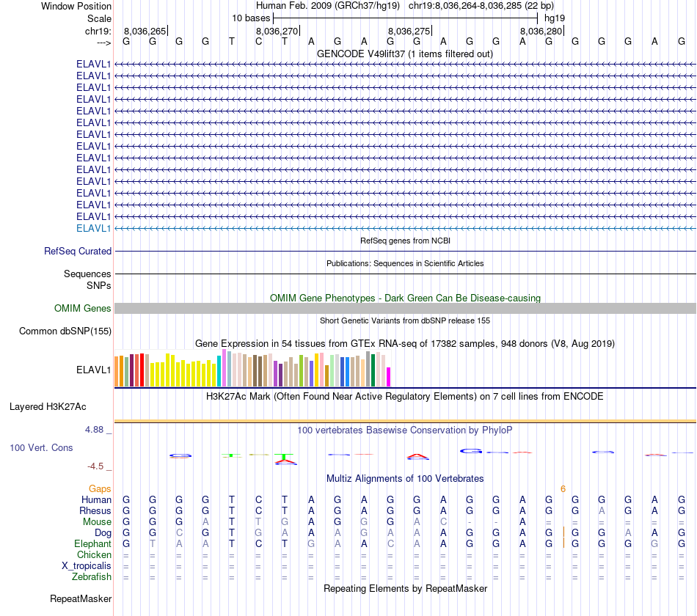Click the orange Gaps row label
This screenshot has height=616, width=697.
[100, 489]
